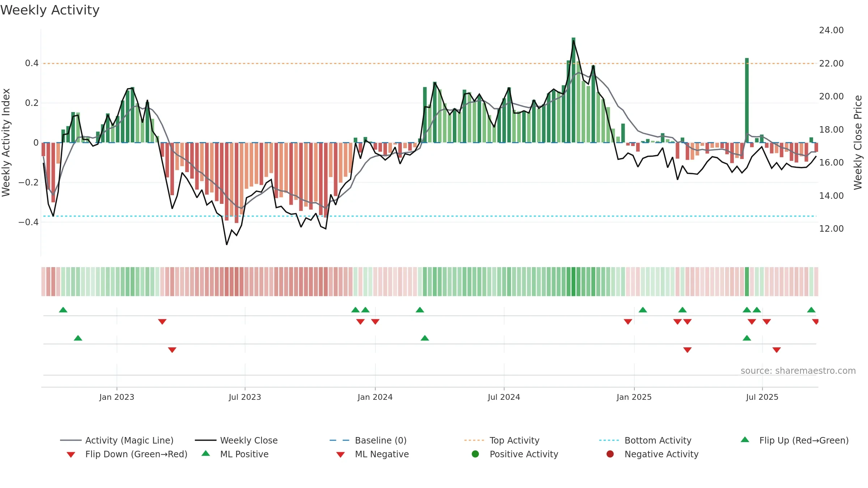Click the 24.00 price axis tick
Viewport: 868px width, 488px height.
coord(831,30)
